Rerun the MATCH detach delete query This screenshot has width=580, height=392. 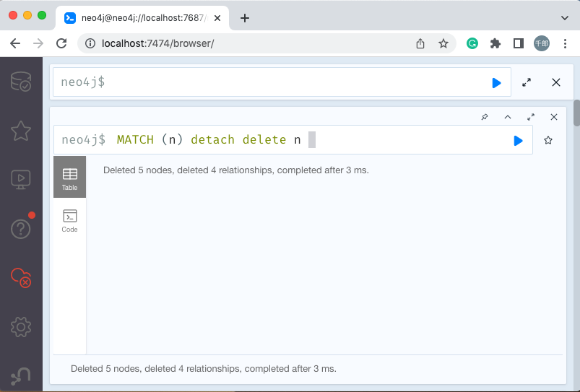coord(518,141)
